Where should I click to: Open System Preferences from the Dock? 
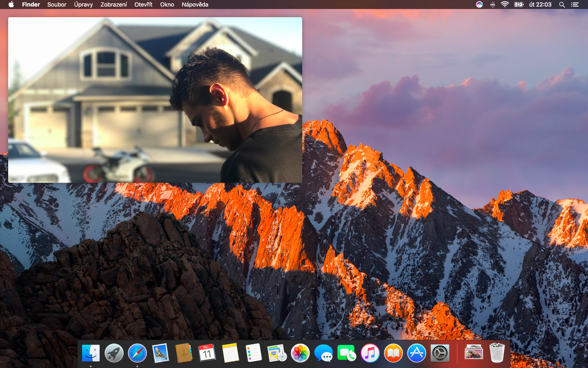pyautogui.click(x=440, y=353)
